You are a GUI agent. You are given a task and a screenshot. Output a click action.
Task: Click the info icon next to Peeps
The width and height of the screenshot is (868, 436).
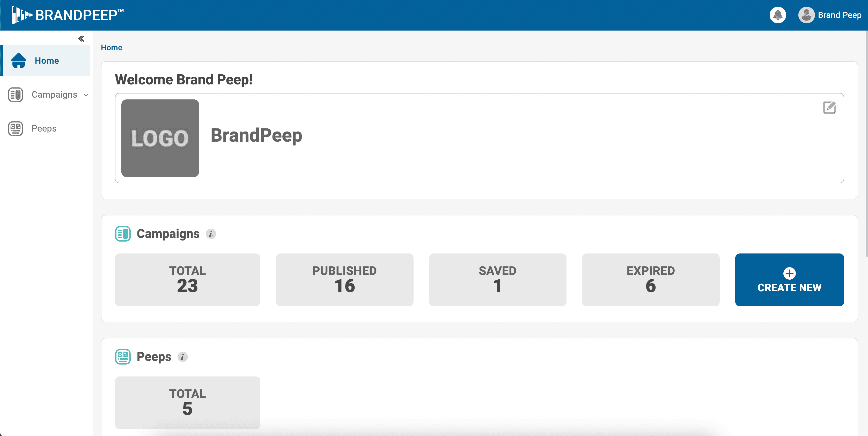[x=183, y=357]
